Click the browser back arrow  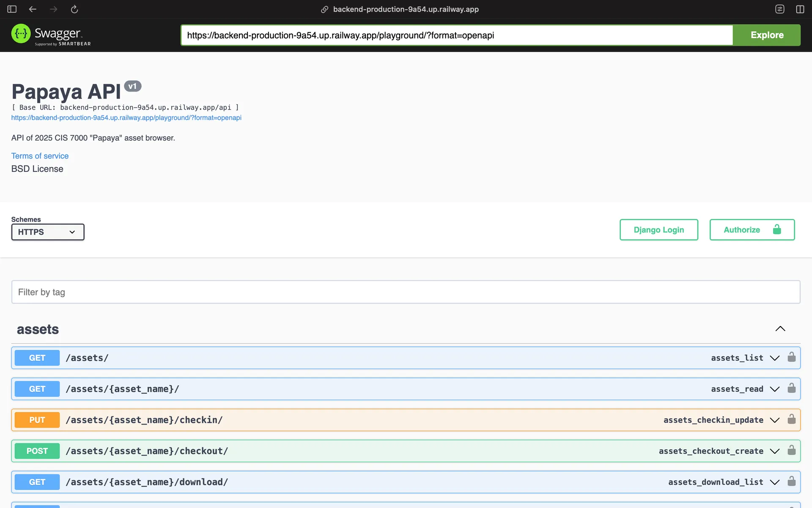pos(33,9)
